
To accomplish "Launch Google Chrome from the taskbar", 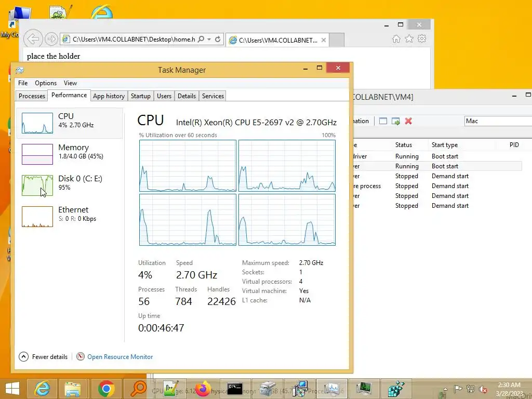I will pos(106,389).
